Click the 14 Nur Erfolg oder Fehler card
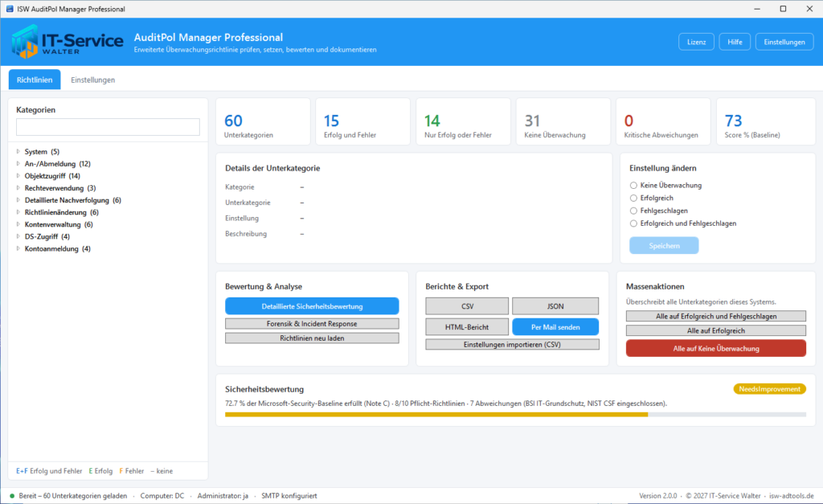 pyautogui.click(x=463, y=121)
